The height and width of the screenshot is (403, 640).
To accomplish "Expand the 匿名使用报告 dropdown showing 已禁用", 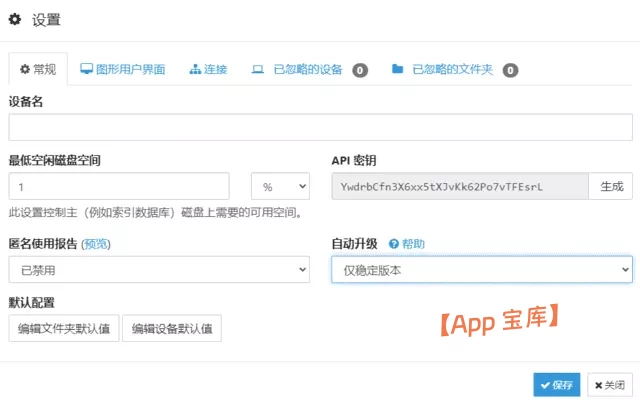I will [159, 270].
